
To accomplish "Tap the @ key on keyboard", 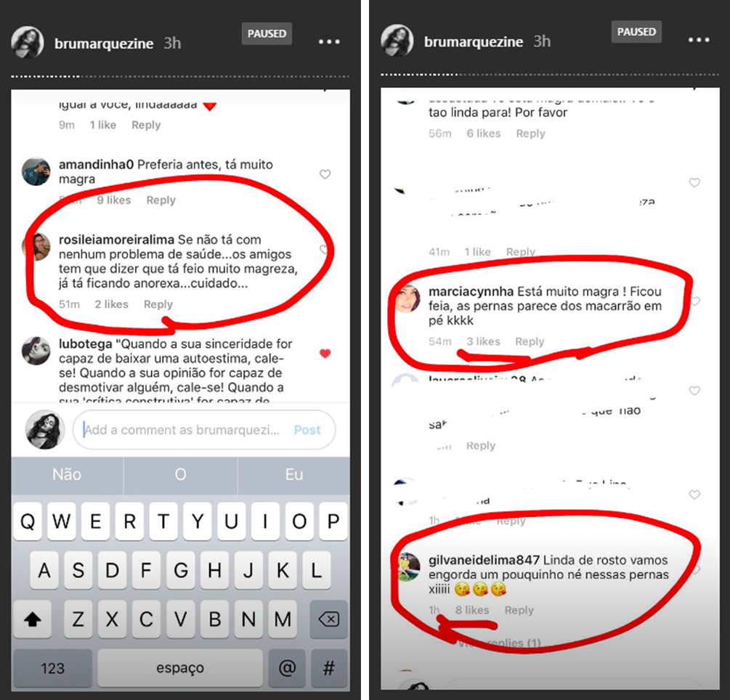I will (287, 668).
